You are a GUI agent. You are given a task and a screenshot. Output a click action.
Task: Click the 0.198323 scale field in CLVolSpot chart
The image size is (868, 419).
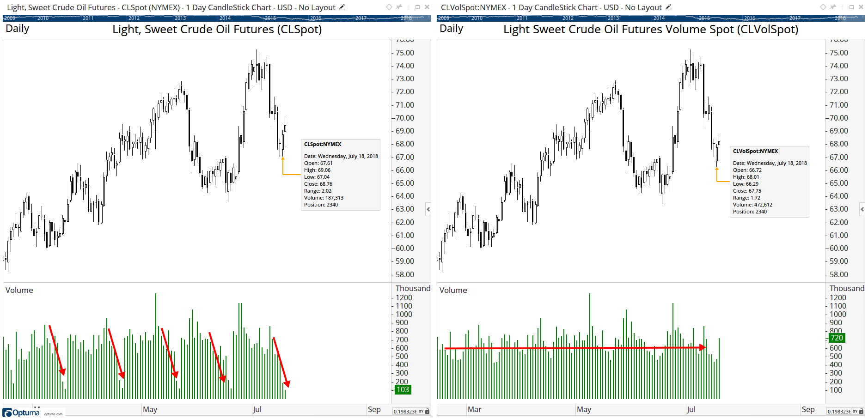(x=839, y=412)
